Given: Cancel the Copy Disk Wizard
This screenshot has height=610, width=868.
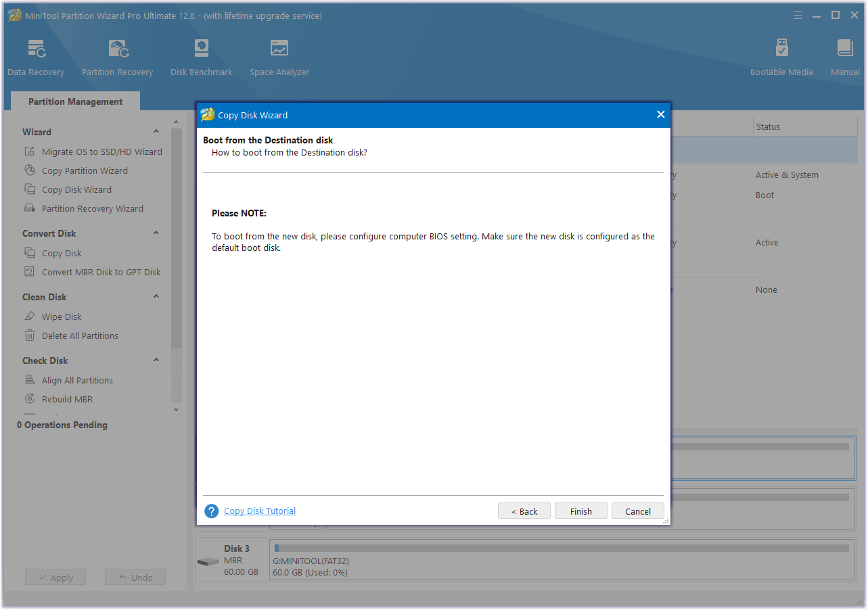Looking at the screenshot, I should tap(638, 511).
